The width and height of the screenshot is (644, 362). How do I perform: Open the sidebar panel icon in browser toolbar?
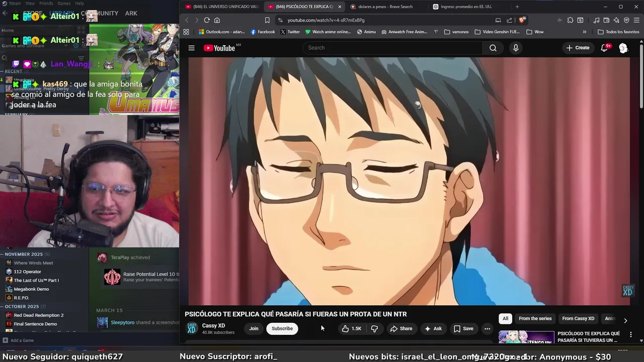pos(580,20)
